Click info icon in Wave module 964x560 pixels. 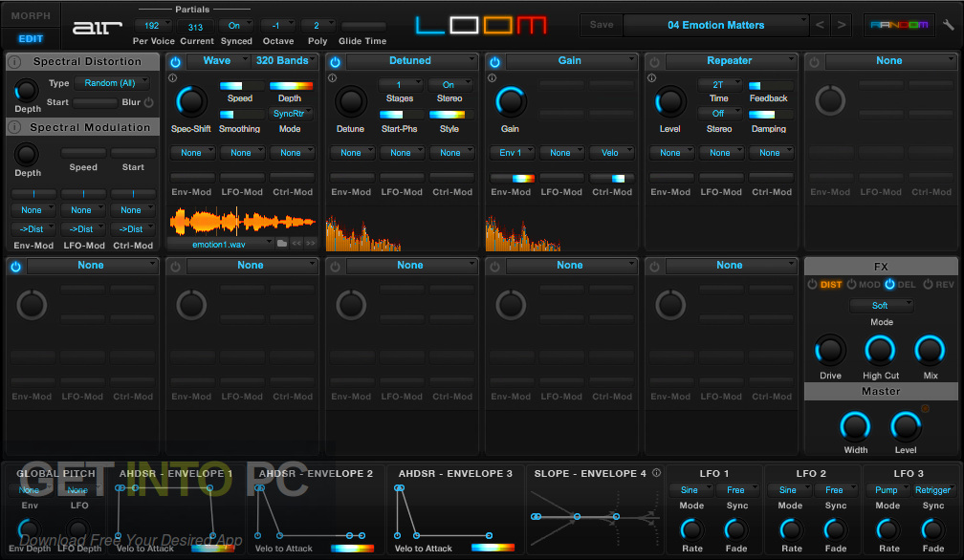(172, 78)
